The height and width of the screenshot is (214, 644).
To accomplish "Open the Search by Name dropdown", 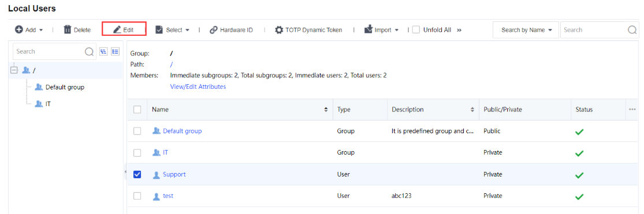I will pos(526,30).
